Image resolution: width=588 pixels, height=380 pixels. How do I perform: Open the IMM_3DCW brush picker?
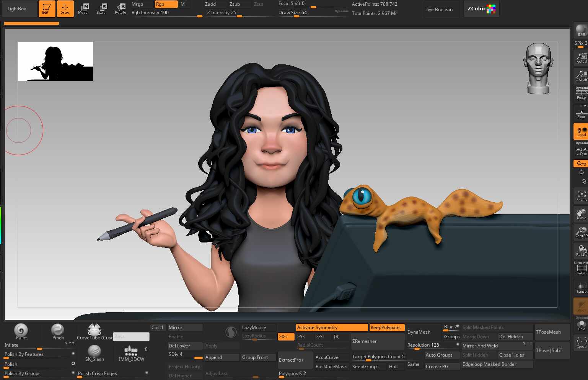pyautogui.click(x=131, y=353)
